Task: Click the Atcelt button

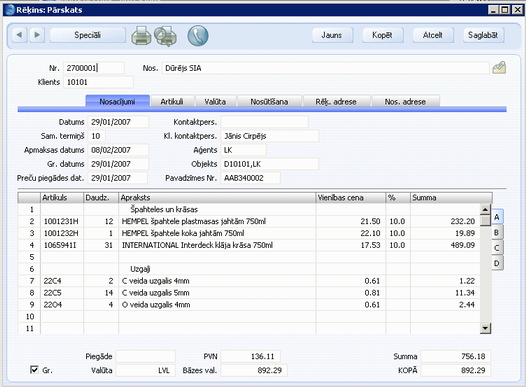Action: (433, 35)
